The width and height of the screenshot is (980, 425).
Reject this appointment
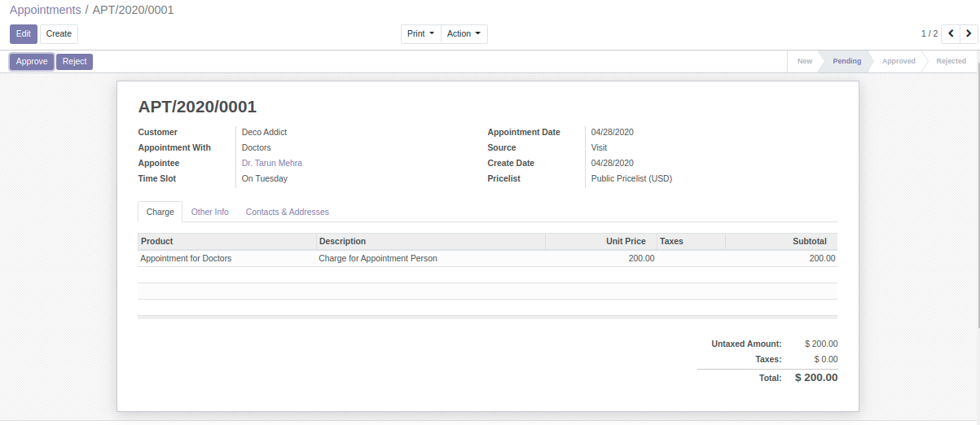[x=74, y=61]
